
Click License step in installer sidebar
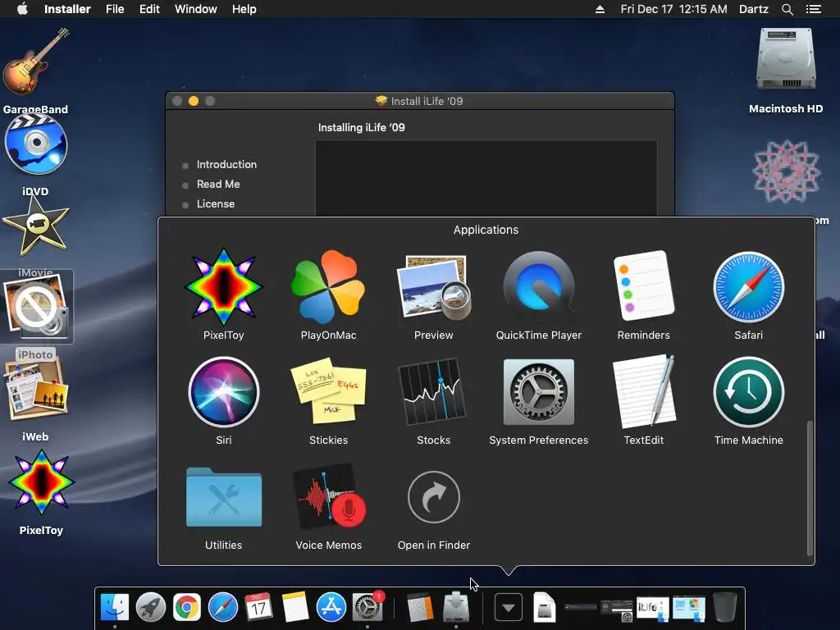(x=216, y=204)
